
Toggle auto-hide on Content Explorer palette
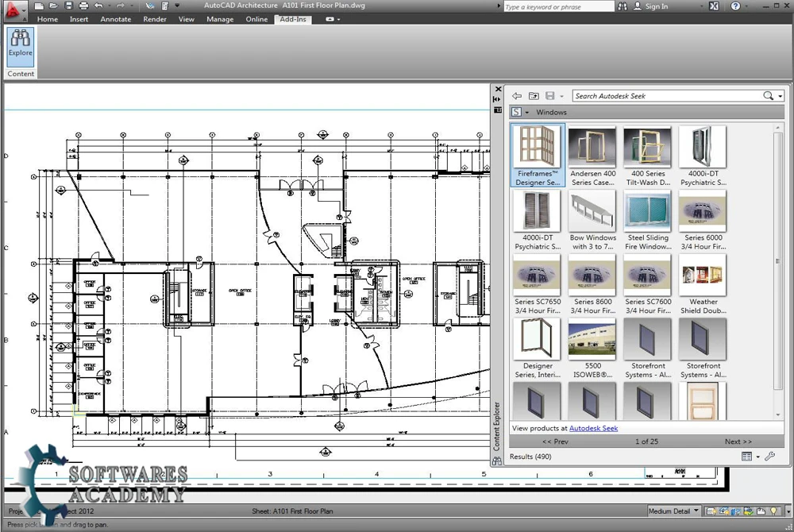tap(497, 99)
